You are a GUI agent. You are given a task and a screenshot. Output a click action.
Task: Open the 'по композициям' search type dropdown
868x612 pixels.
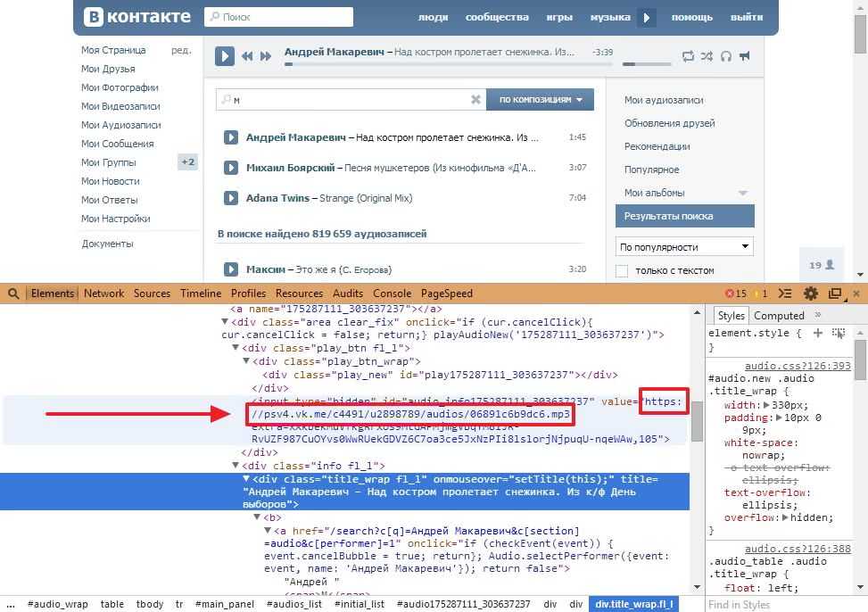tap(541, 100)
